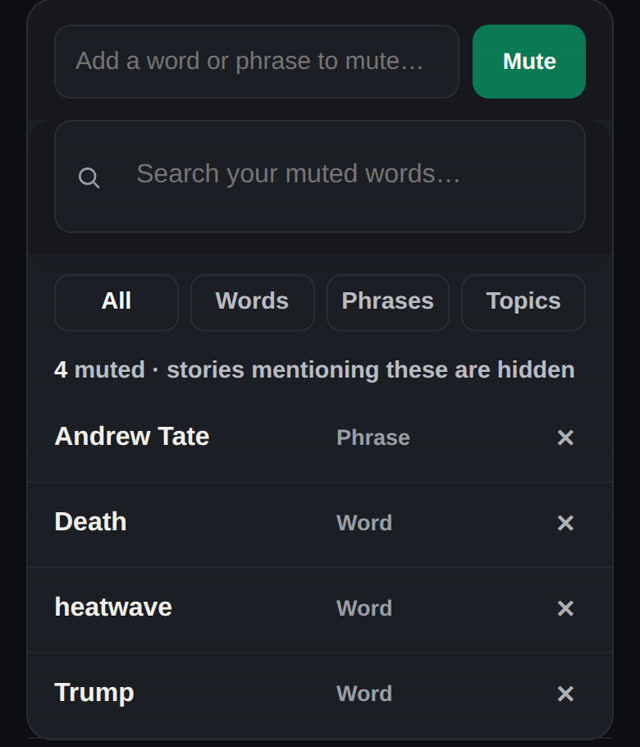Unmute the heatwave word
640x747 pixels.
(565, 608)
